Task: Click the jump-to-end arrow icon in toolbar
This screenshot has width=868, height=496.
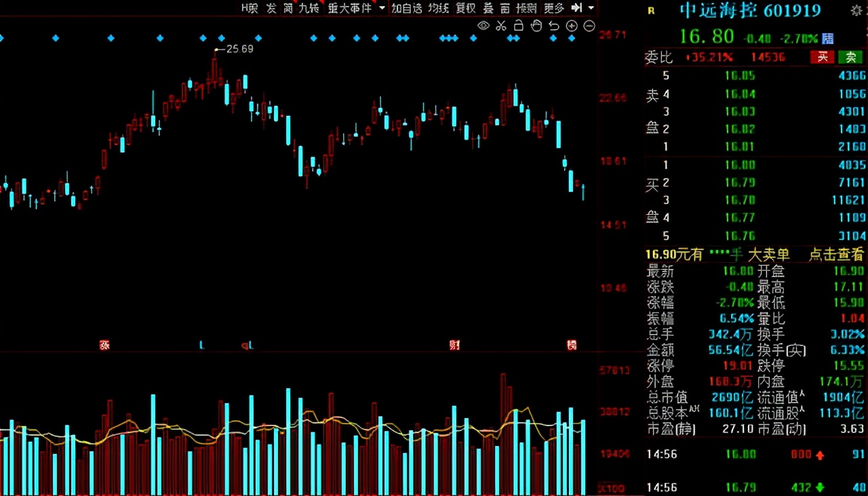Action: coord(576,7)
